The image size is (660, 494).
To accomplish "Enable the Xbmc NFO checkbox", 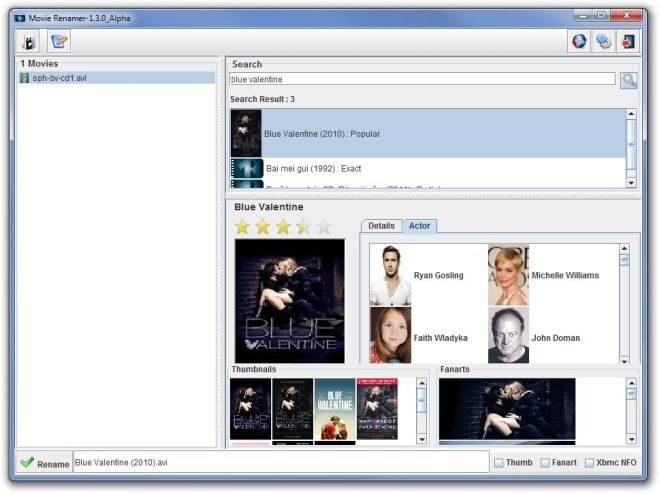I will pos(589,463).
